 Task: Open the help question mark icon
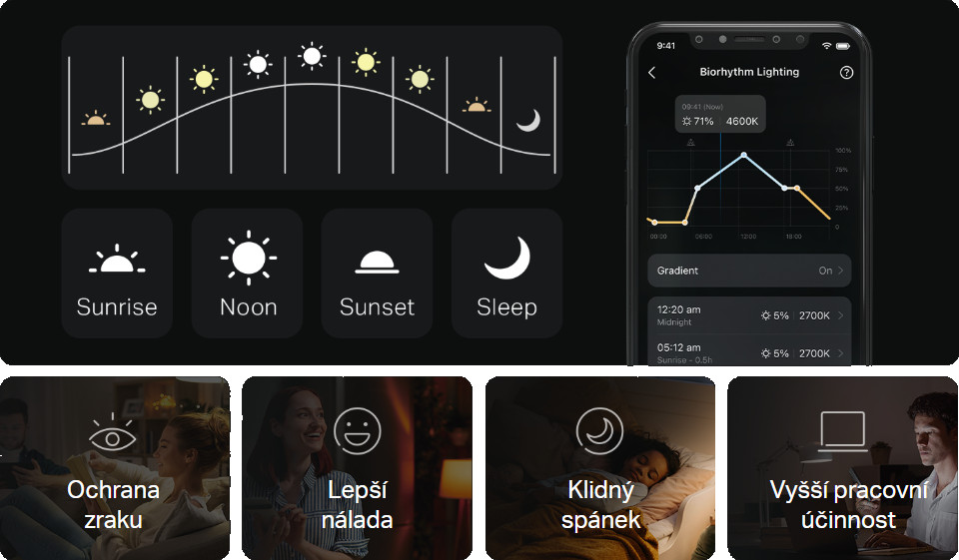(x=846, y=73)
